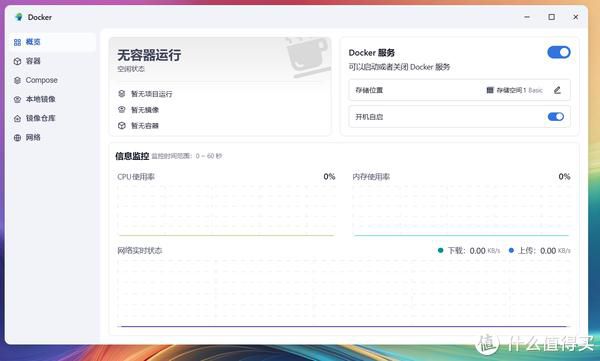The image size is (600, 361).
Task: Click the local image disc icon in sidebar
Action: click(17, 100)
